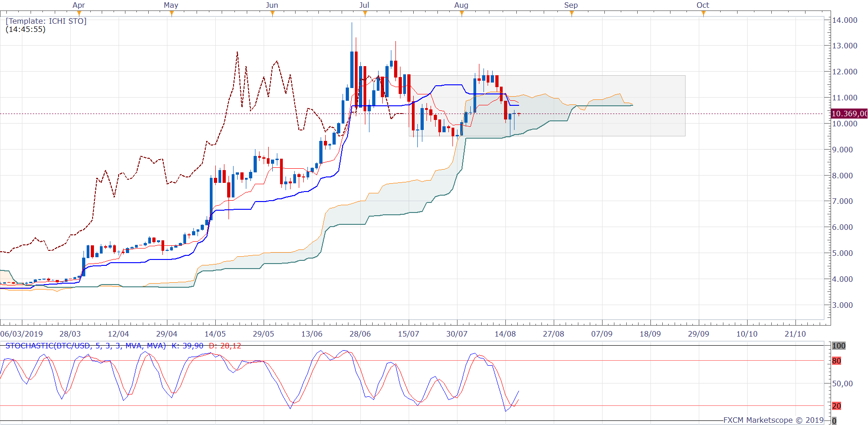Click the 28/06 date axis label
The height and width of the screenshot is (425, 868).
pos(360,334)
